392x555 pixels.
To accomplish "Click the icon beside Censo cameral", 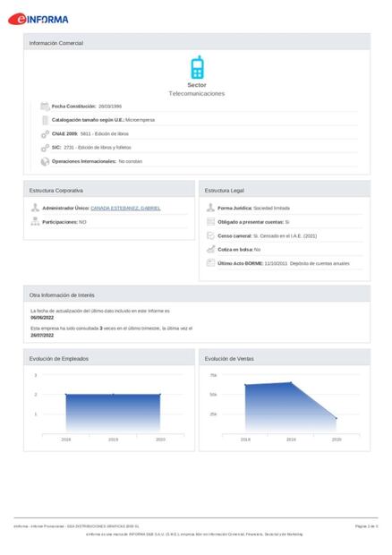I will [x=210, y=235].
